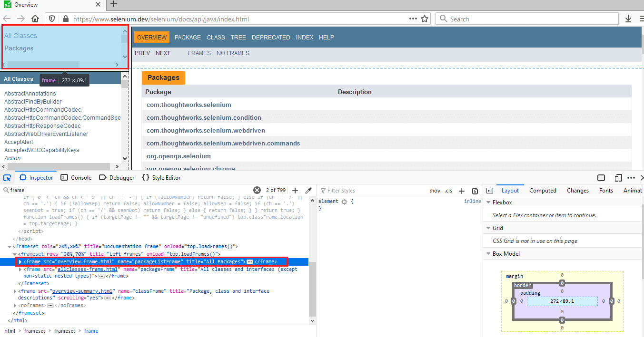Toggle print media simulation
Screen dimensions: 644x337
[475, 190]
